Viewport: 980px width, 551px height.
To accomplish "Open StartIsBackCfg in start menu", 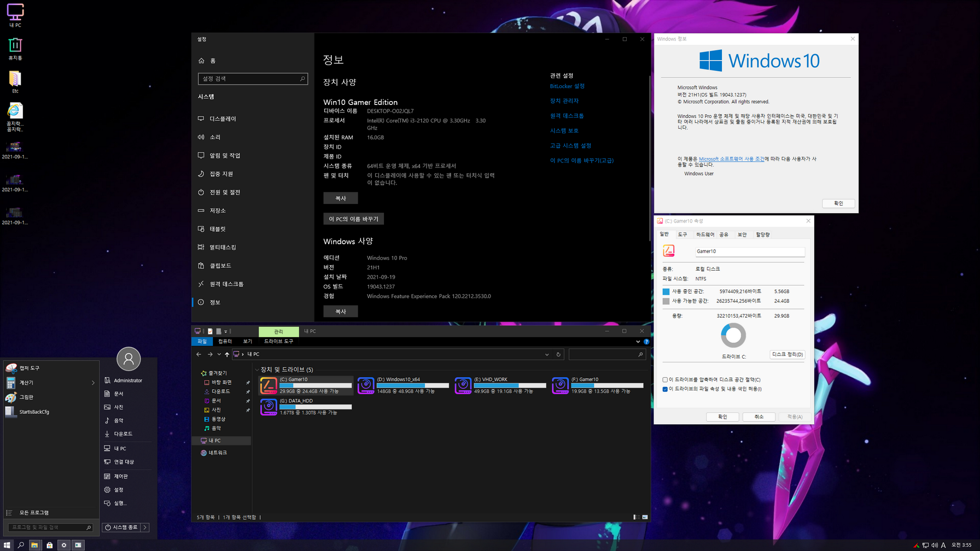I will (x=50, y=412).
